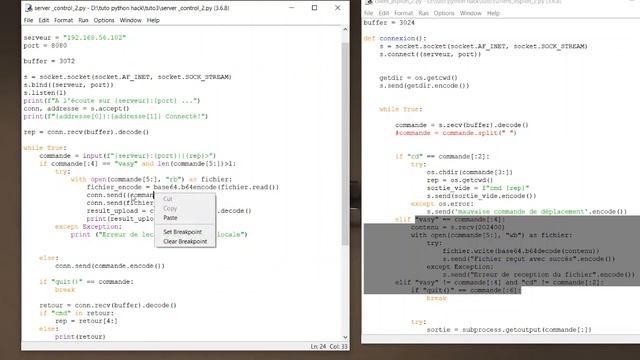Click the 'sortie = subprocess.getoutput' line in right window

(x=509, y=330)
